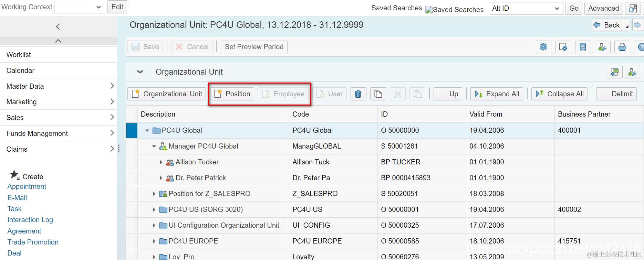Click the print icon in toolbar
644x260 pixels.
[x=622, y=47]
